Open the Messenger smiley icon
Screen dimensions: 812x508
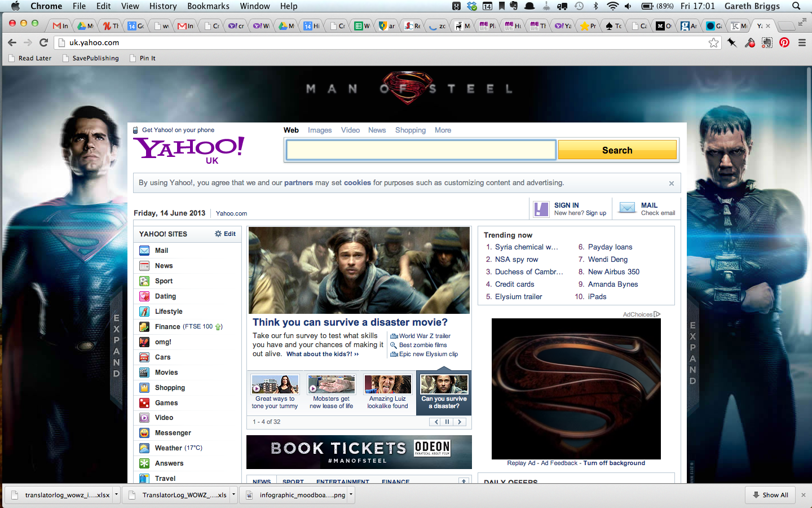coord(144,433)
